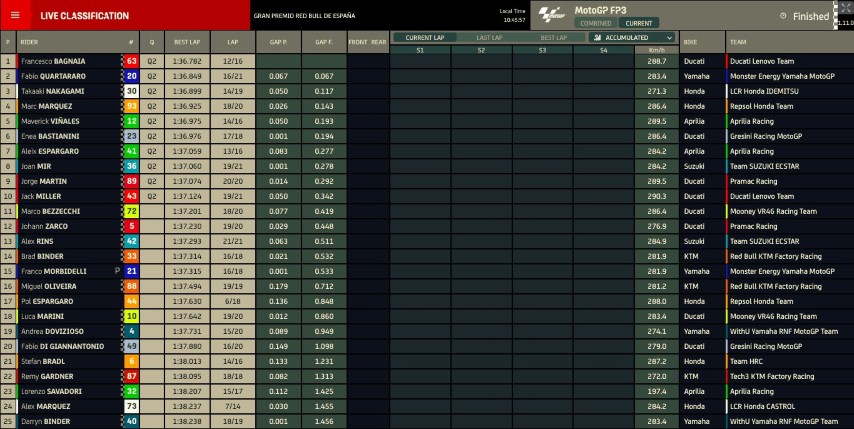Click Bagnaia's number 63 badge
This screenshot has height=429, width=854.
point(131,61)
